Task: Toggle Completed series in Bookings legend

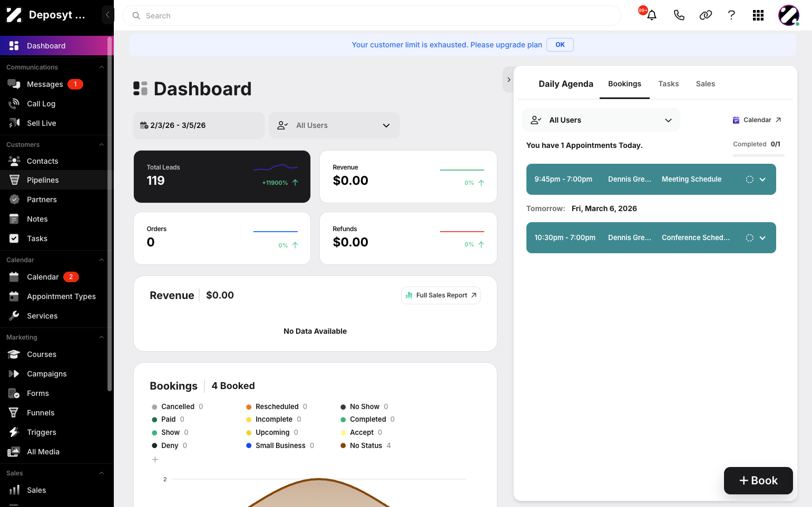Action: [x=367, y=419]
